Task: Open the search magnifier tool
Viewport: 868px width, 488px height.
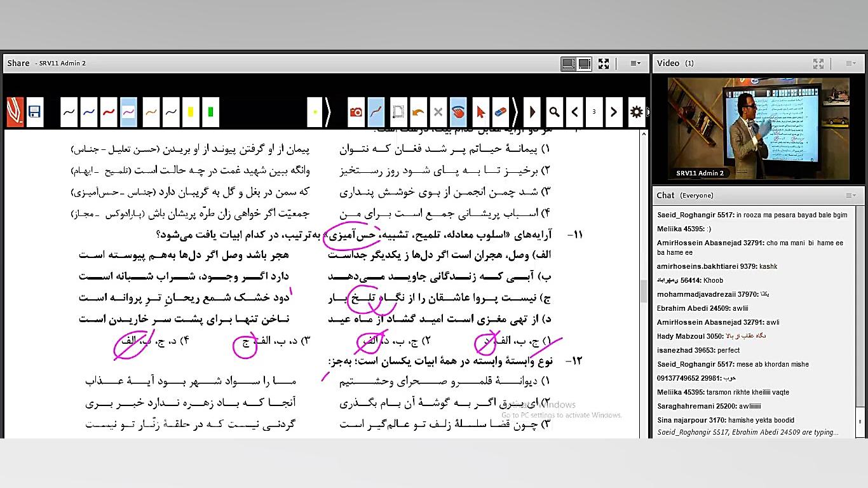Action: point(553,112)
